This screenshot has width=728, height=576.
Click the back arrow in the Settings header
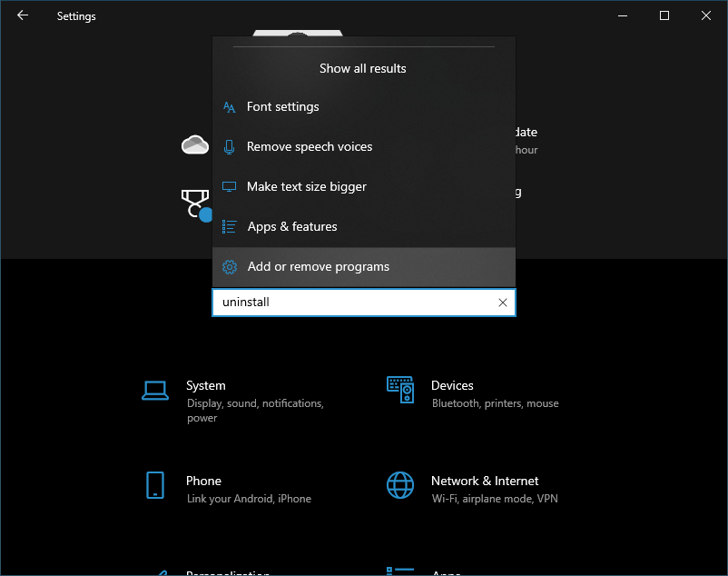(x=23, y=15)
